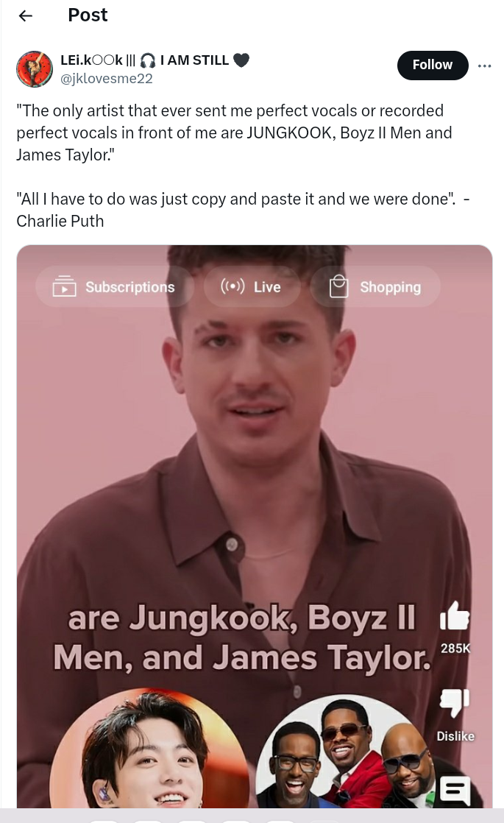Follow the LEi.kOOk account
The width and height of the screenshot is (504, 823).
(x=432, y=65)
